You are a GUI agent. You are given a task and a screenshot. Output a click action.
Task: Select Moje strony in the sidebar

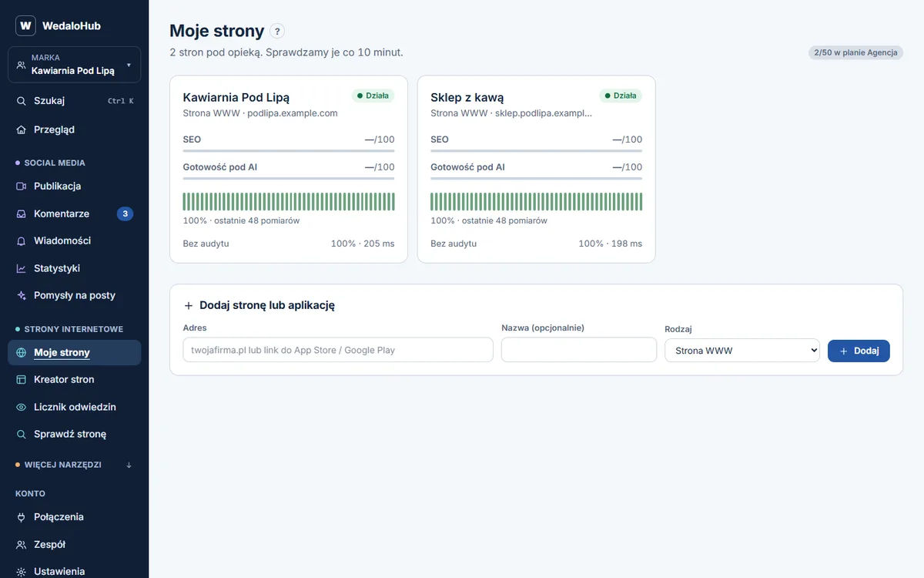[74, 353]
